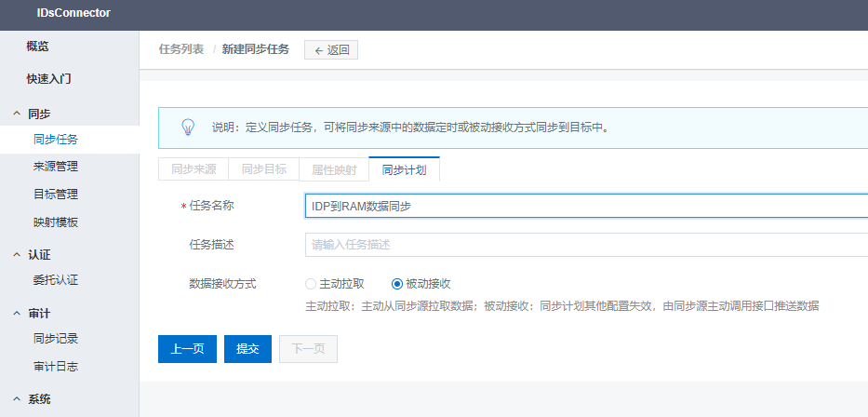
Task: Switch to the 同步目标 tab
Action: click(264, 169)
